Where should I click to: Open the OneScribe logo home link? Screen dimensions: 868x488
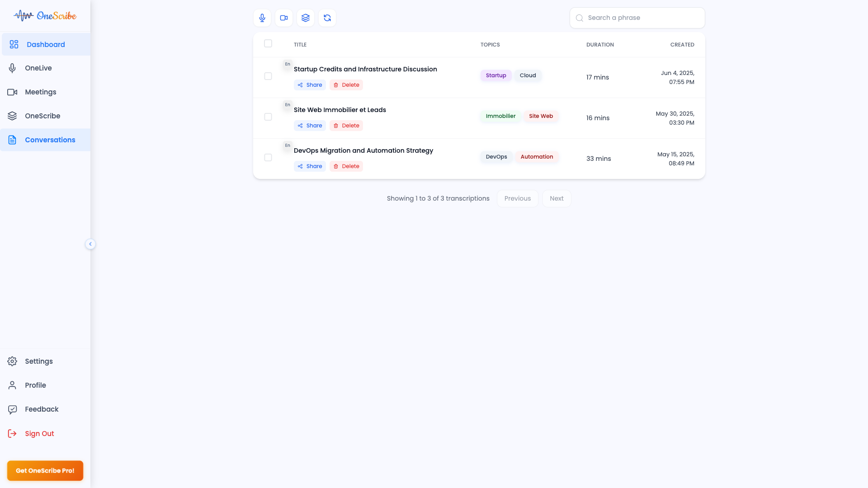45,16
